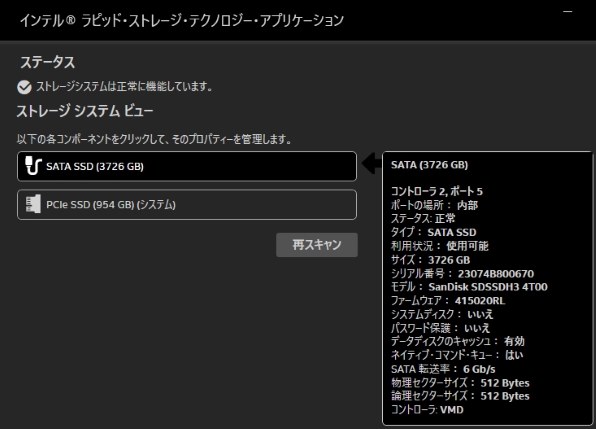The width and height of the screenshot is (596, 429).
Task: Click the サイズ 3726 GB line
Action: tap(431, 260)
